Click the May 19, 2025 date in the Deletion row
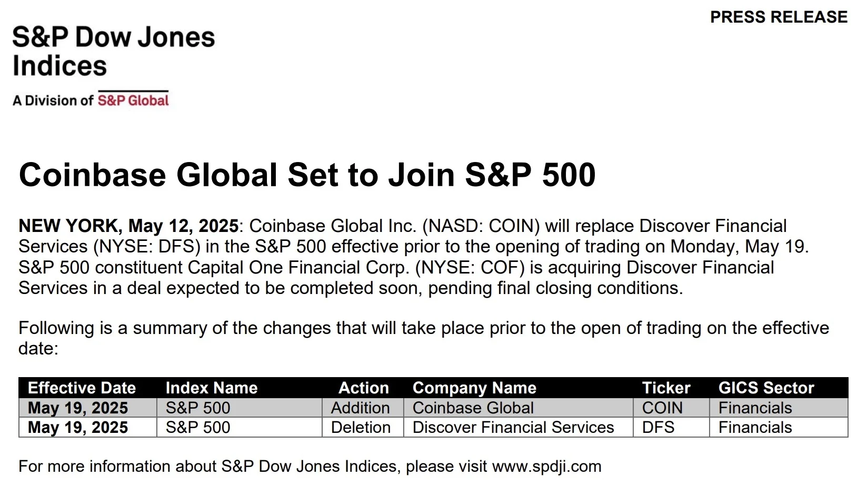 tap(78, 428)
